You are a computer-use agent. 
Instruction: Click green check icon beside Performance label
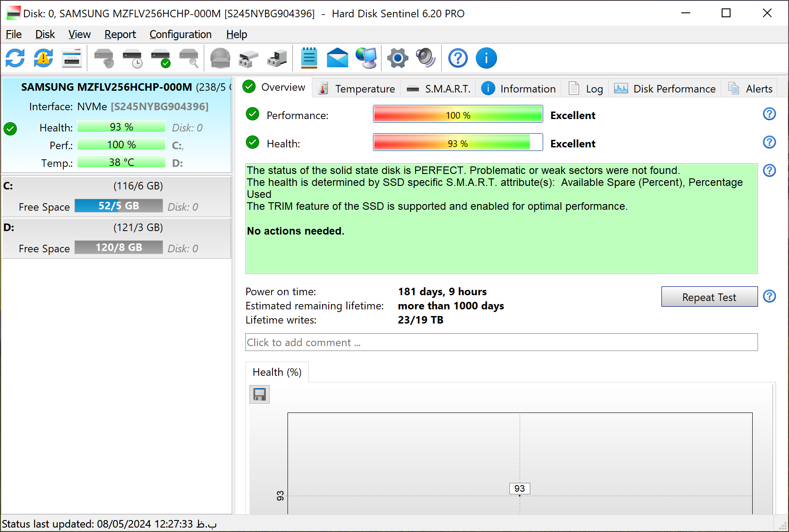[253, 114]
